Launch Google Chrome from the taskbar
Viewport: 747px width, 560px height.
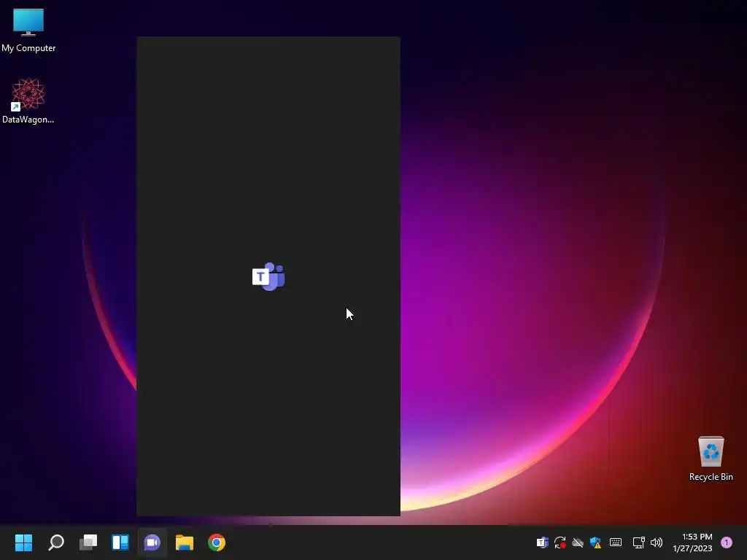click(216, 542)
